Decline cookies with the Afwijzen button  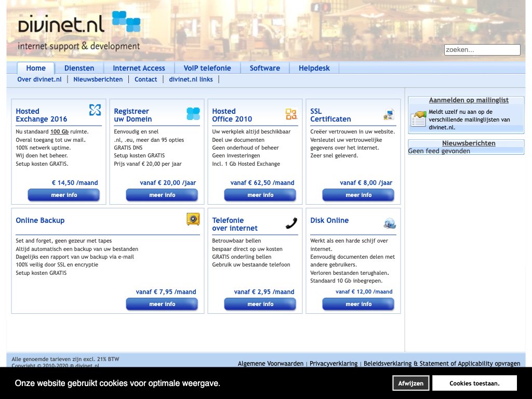click(410, 383)
